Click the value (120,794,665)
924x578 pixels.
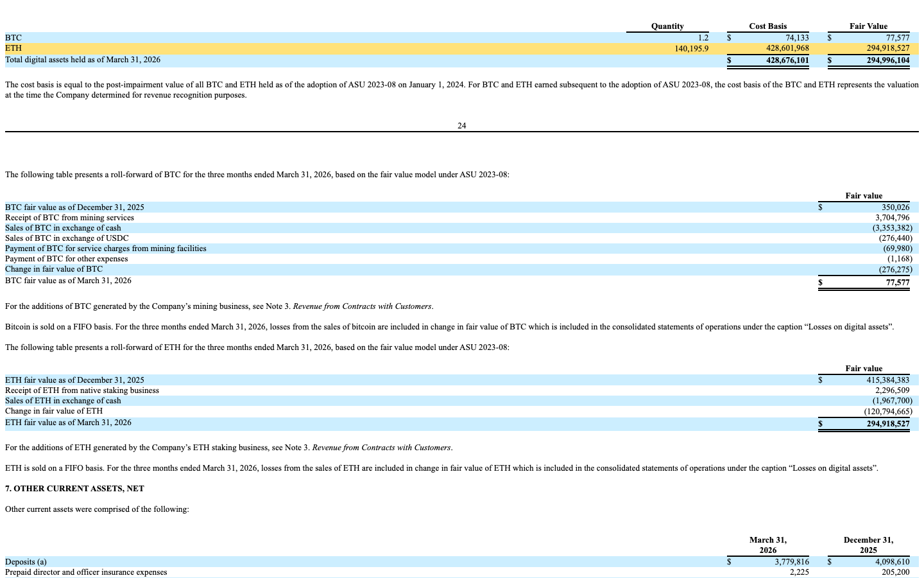(888, 411)
